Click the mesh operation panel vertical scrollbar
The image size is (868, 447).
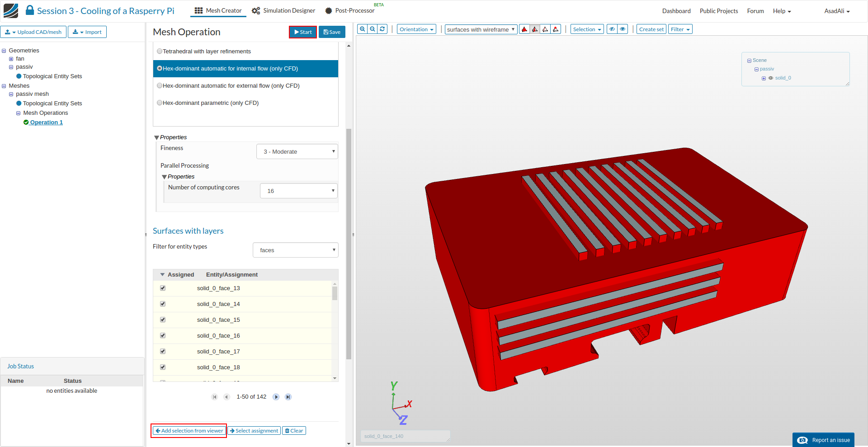pos(349,244)
